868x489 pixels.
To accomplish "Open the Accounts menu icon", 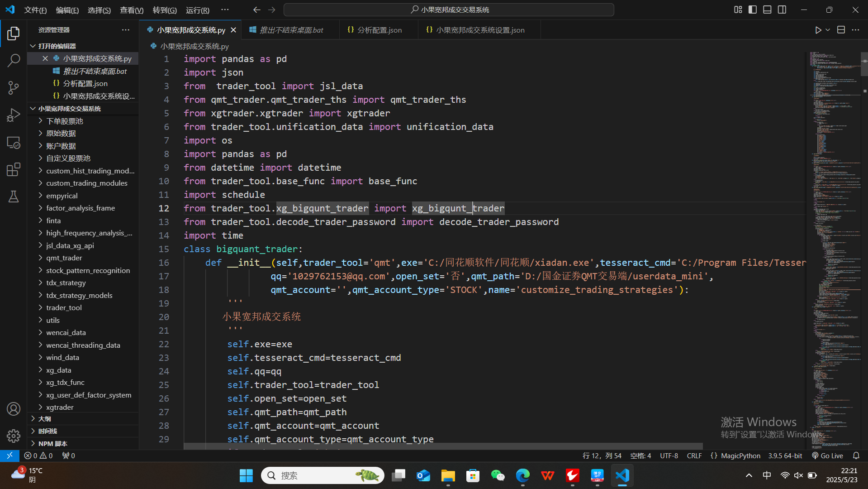I will coord(14,409).
